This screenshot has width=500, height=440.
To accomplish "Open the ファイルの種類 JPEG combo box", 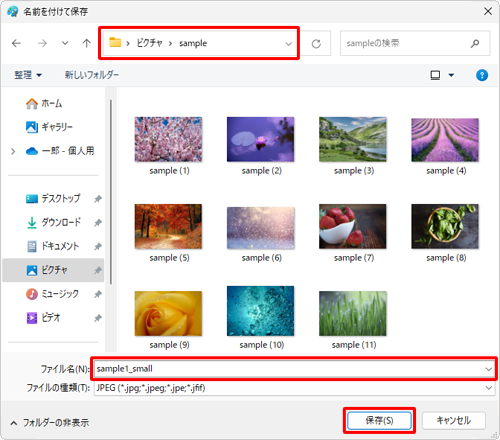I will tap(294, 388).
